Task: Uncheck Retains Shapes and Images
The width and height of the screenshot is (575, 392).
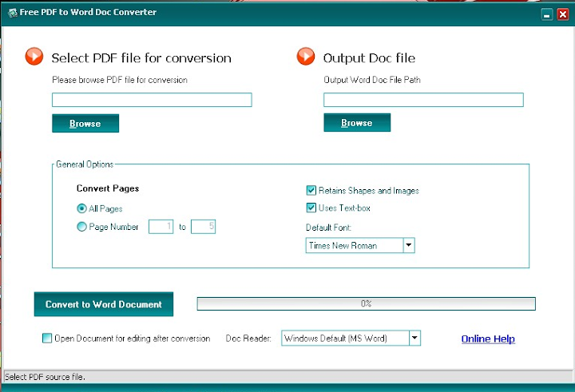Action: click(x=311, y=190)
